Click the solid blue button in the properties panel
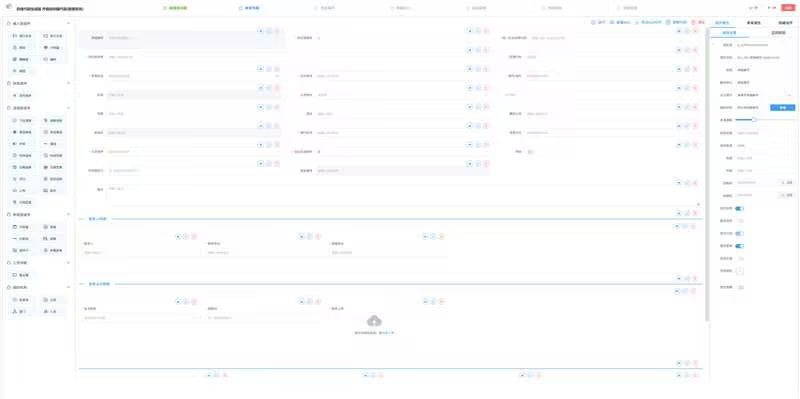This screenshot has width=800, height=399. (x=782, y=108)
